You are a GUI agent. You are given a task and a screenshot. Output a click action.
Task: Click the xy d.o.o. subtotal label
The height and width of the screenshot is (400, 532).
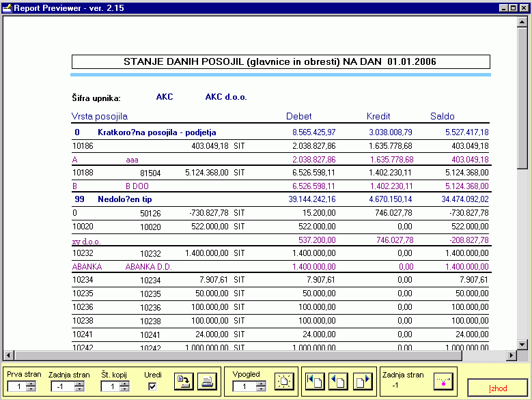point(87,242)
